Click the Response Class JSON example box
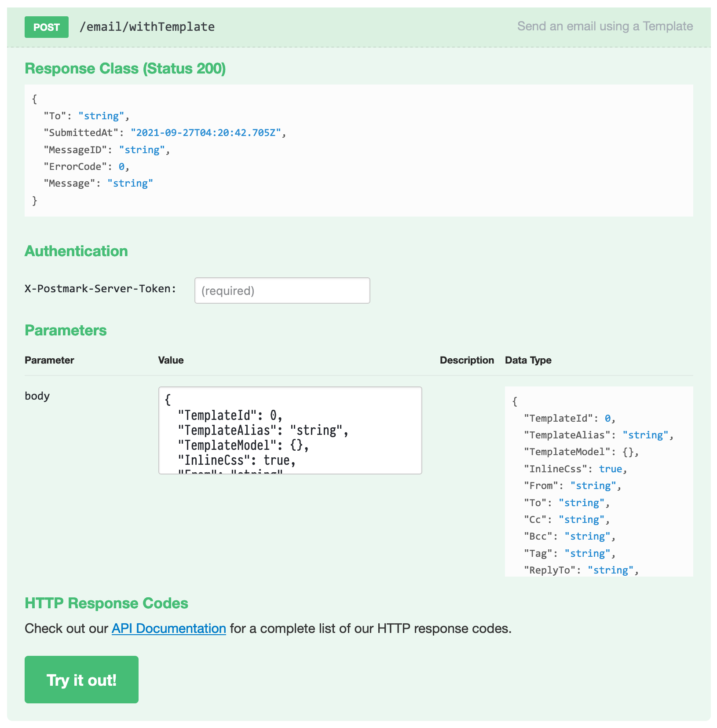The width and height of the screenshot is (717, 728). (x=359, y=151)
